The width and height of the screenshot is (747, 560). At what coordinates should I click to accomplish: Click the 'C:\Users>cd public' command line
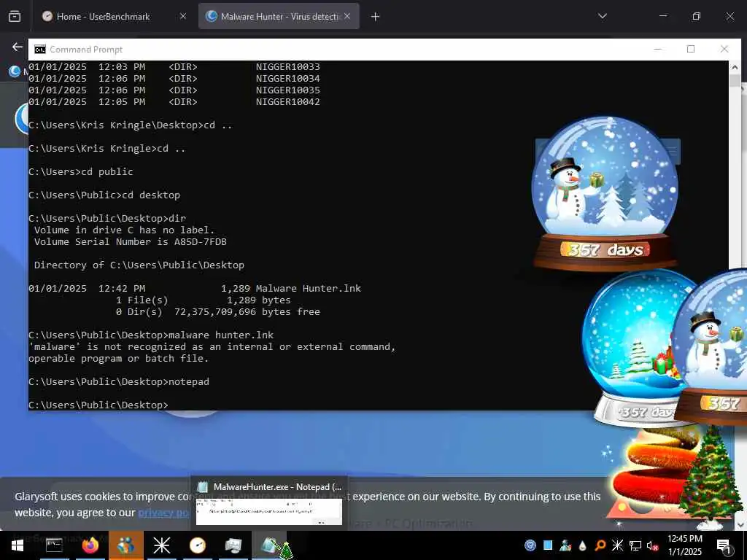click(80, 172)
